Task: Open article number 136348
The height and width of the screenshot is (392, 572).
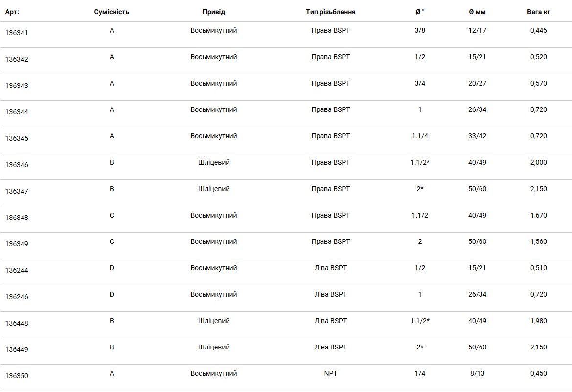Action: pos(17,218)
